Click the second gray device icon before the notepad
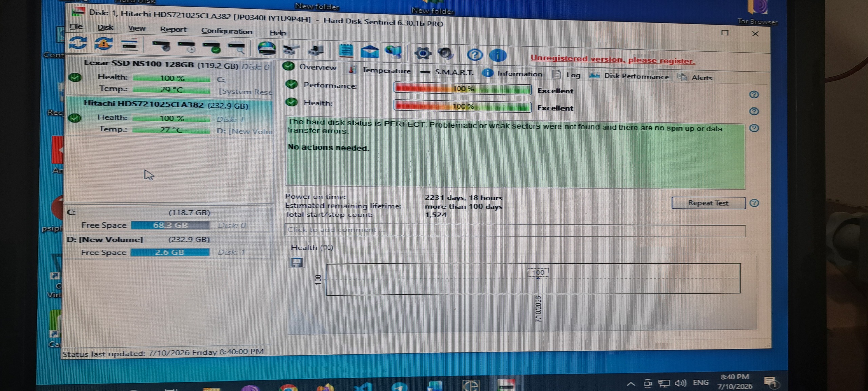868x391 pixels. pos(316,51)
